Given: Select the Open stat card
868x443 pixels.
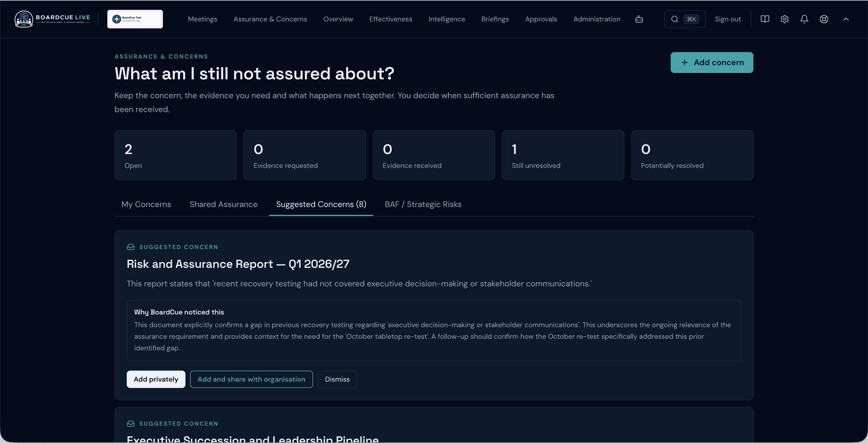Looking at the screenshot, I should tap(176, 155).
